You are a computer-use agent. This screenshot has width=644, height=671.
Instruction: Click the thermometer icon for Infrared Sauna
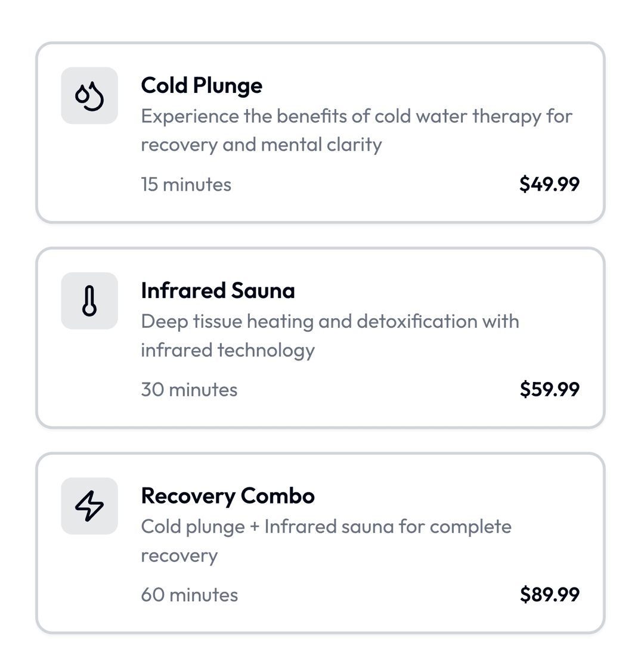pyautogui.click(x=89, y=301)
